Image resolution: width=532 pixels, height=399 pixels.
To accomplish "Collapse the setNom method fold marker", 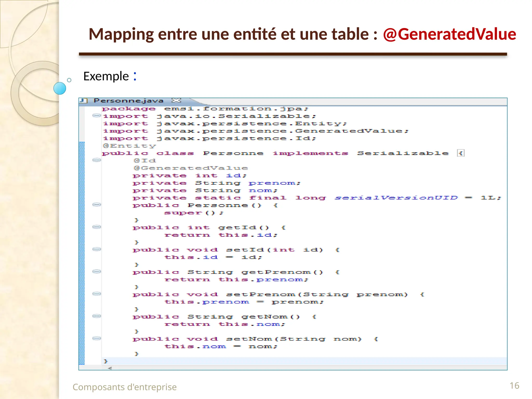I will coord(97,338).
